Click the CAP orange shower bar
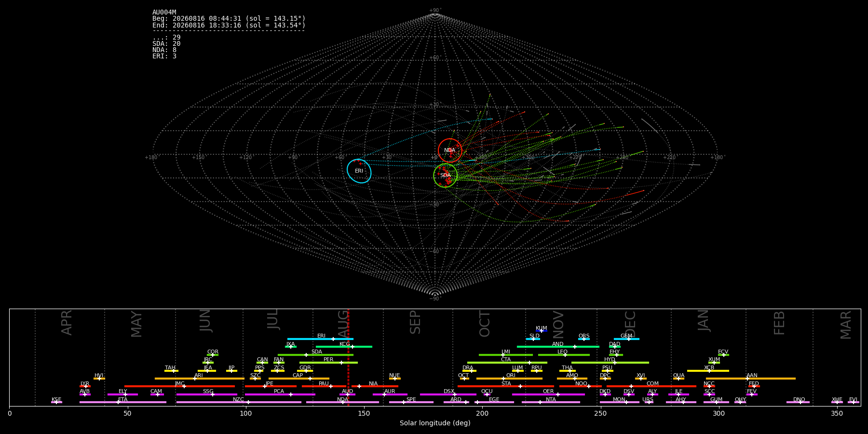Image resolution: width=868 pixels, height=434 pixels. 299,379
